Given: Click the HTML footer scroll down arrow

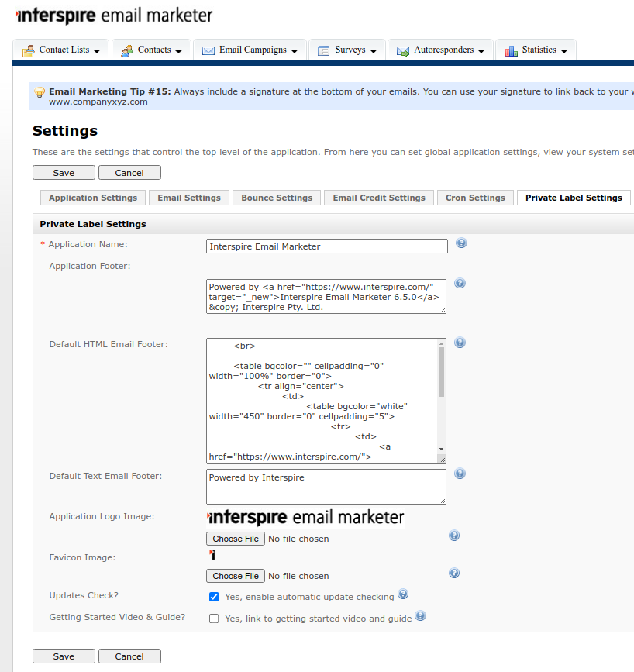Looking at the screenshot, I should click(441, 449).
